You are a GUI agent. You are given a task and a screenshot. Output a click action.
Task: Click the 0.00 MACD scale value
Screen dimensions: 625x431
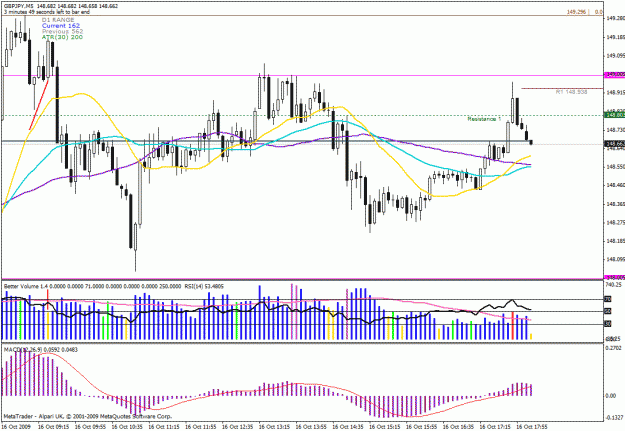point(611,396)
